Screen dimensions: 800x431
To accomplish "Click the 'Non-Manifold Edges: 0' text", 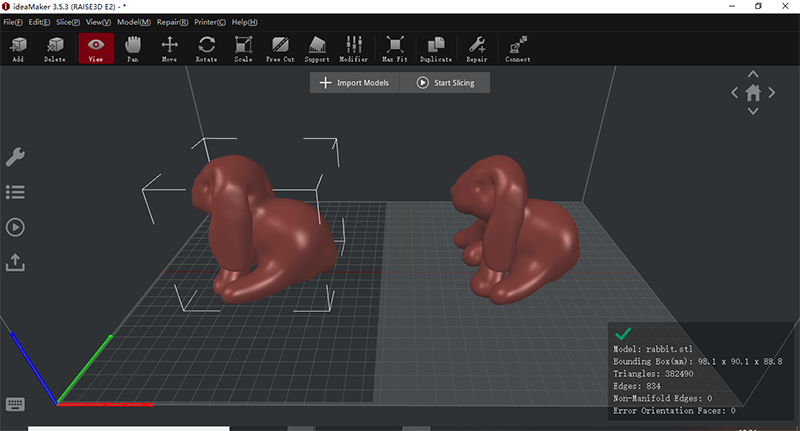I will tap(662, 398).
